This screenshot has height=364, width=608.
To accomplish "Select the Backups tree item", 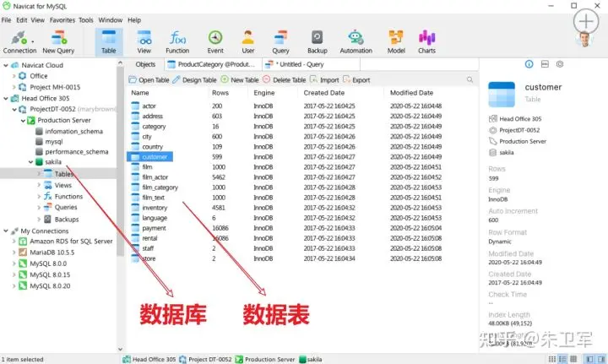I will (62, 220).
